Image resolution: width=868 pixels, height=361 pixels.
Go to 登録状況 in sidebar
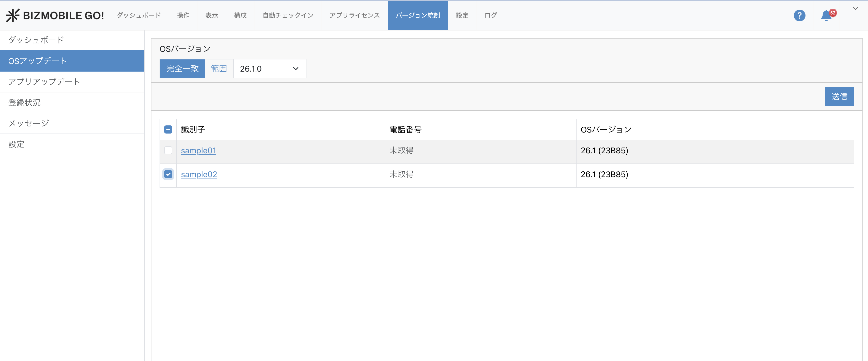[24, 103]
